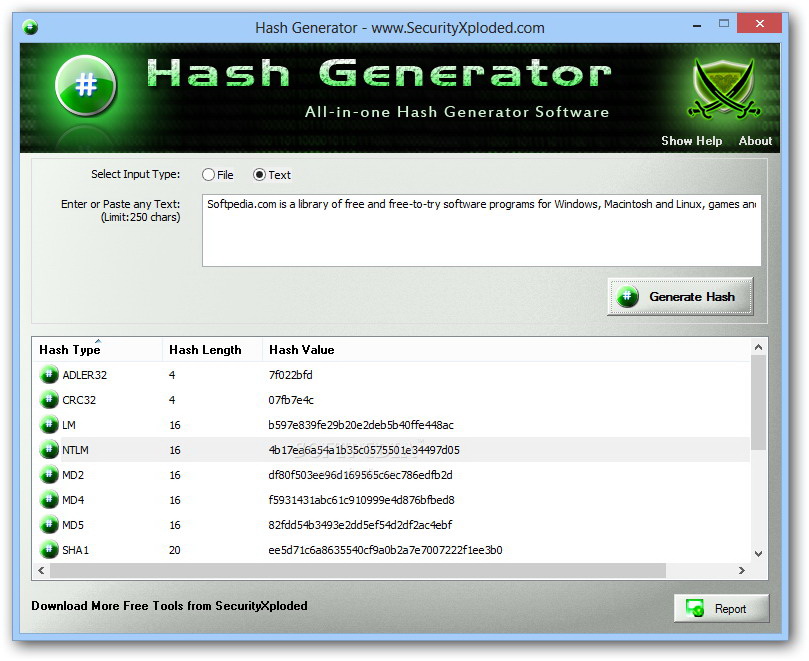Click MD4 hash value starting f5931431
Screen dimensions: 809x661
(361, 500)
